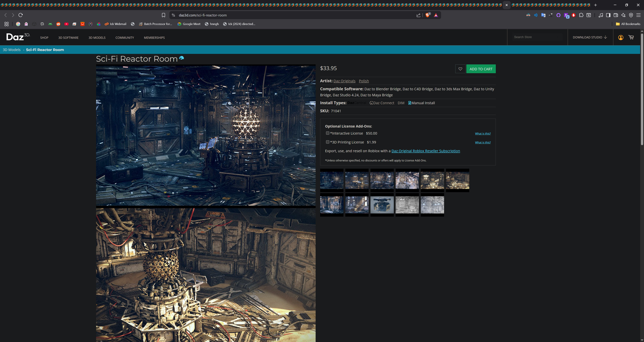Share this page via the share icon
Image resolution: width=644 pixels, height=342 pixels.
point(418,15)
